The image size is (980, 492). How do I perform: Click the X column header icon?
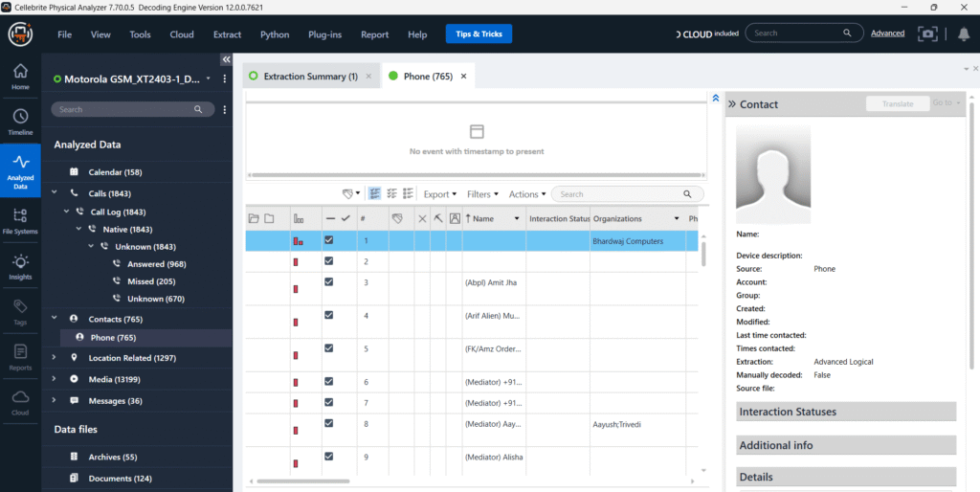[422, 219]
